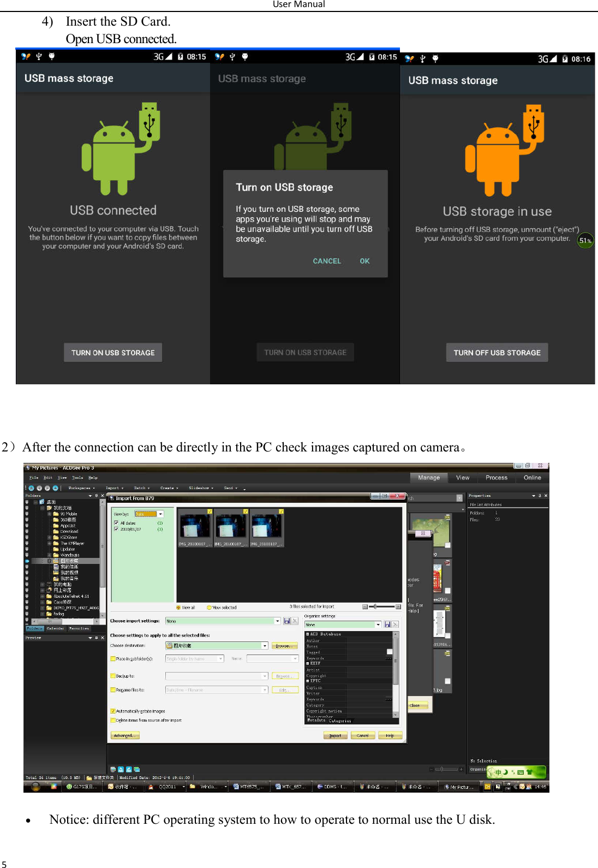598x868 pixels.
Task: Close the Folders pane with its X icon
Action: pyautogui.click(x=102, y=496)
